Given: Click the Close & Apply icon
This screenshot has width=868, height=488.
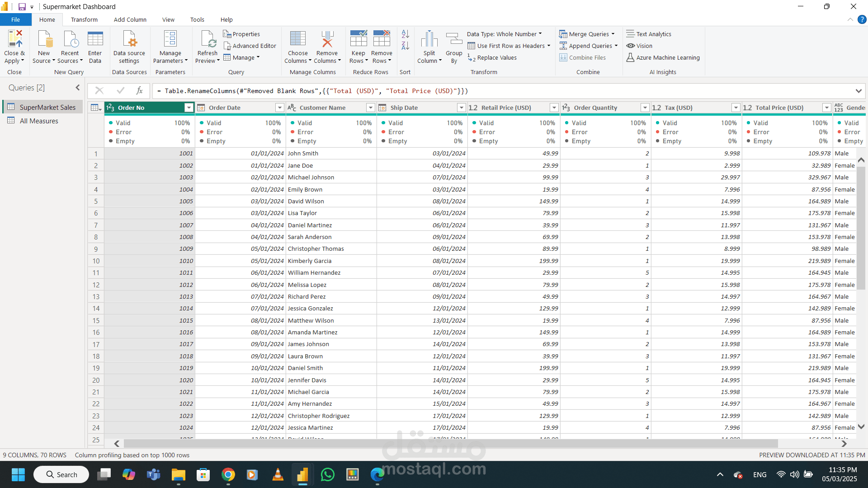Looking at the screenshot, I should 14,39.
